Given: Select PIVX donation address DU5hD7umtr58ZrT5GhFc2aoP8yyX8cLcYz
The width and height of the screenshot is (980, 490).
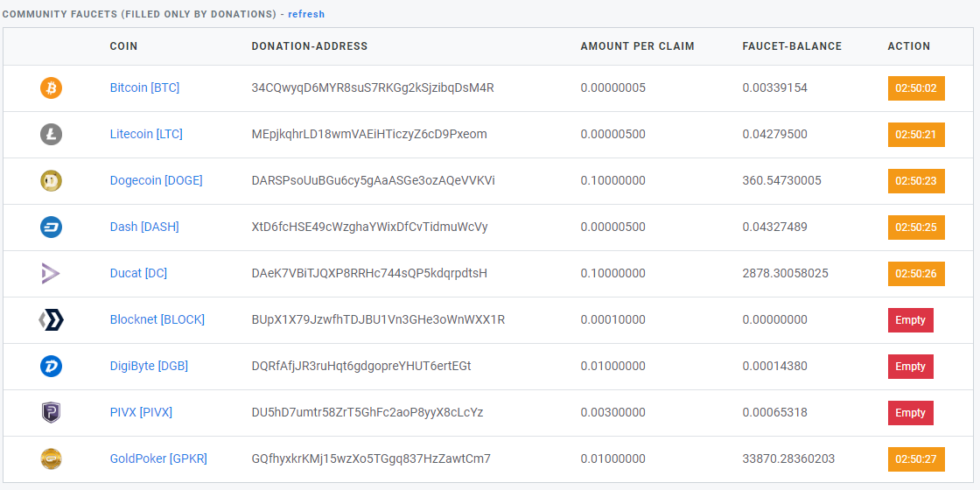Looking at the screenshot, I should point(367,412).
